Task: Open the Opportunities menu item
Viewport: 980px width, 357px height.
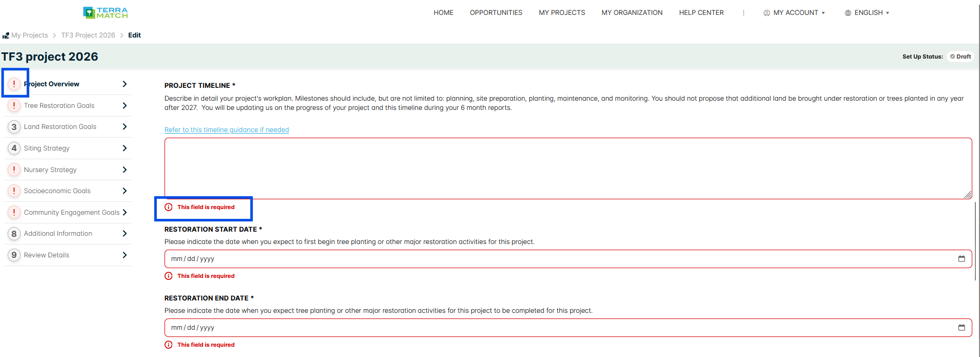Action: click(496, 13)
